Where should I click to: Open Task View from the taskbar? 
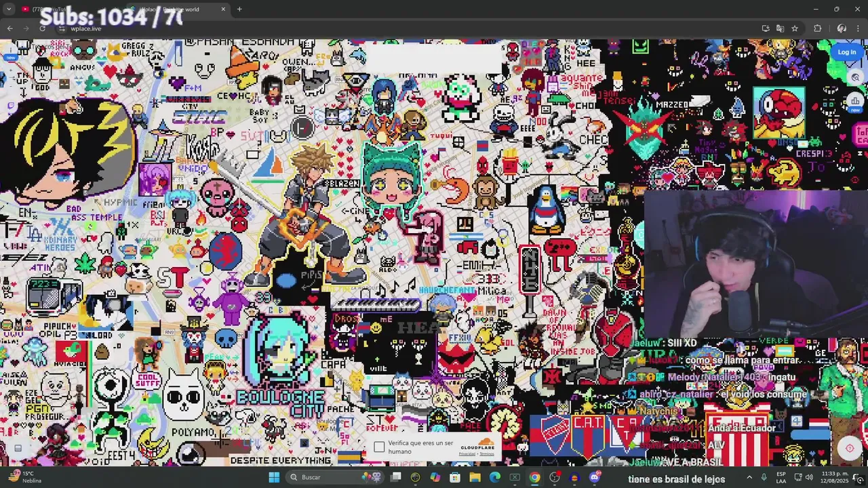[x=396, y=477]
